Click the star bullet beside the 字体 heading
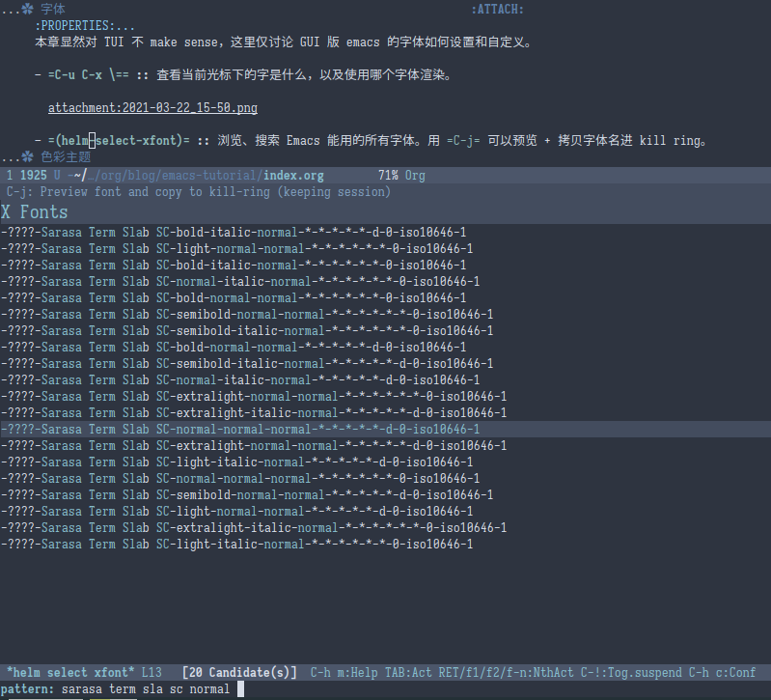This screenshot has height=700, width=771. (28, 10)
